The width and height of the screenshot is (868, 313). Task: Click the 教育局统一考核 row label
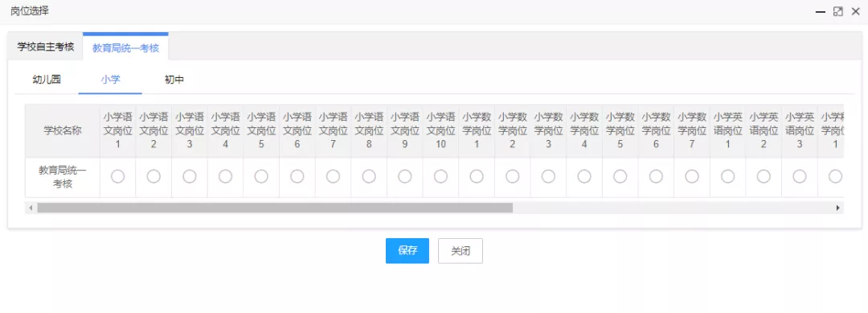(63, 177)
